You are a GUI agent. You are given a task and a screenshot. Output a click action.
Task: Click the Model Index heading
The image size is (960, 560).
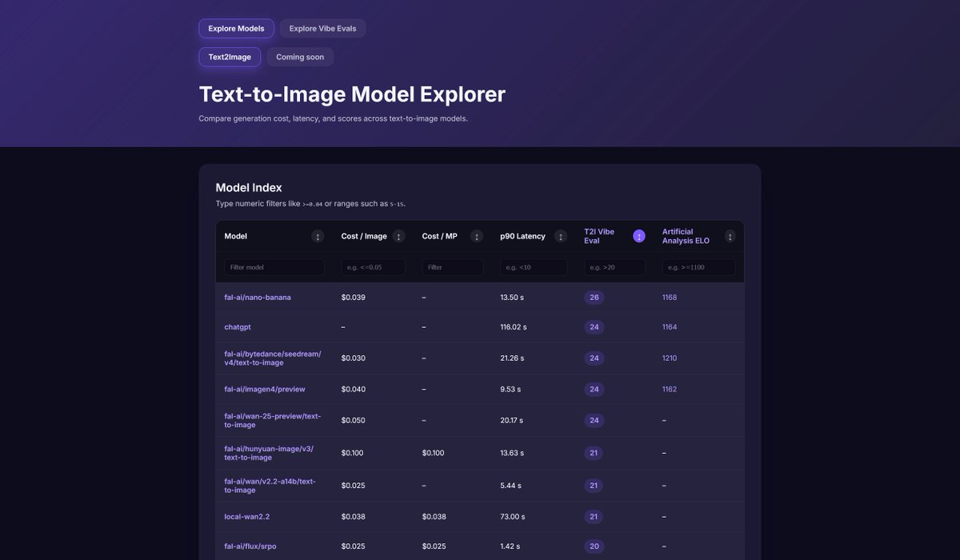point(249,188)
